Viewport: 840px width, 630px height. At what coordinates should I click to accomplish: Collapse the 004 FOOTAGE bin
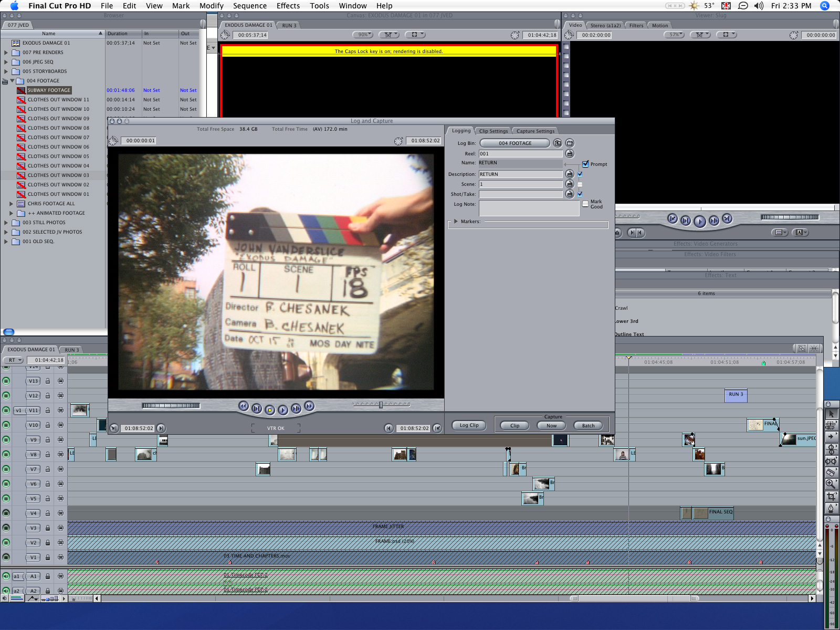coord(12,81)
